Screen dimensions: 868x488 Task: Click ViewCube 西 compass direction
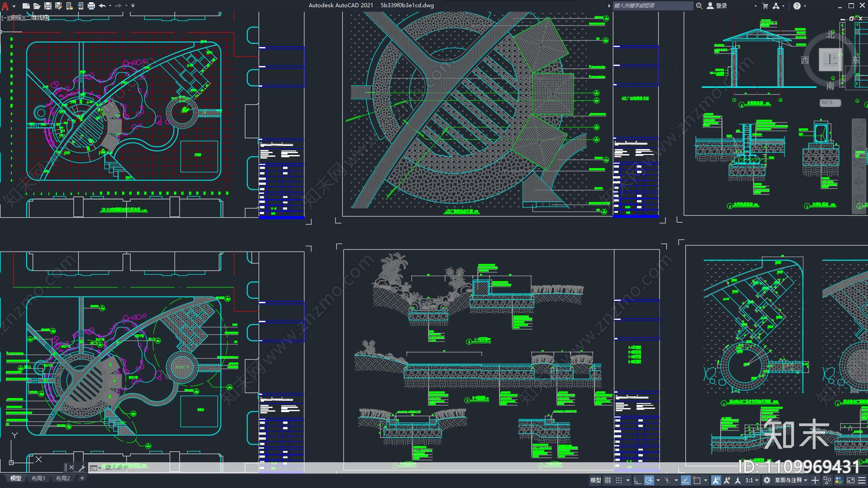[805, 60]
